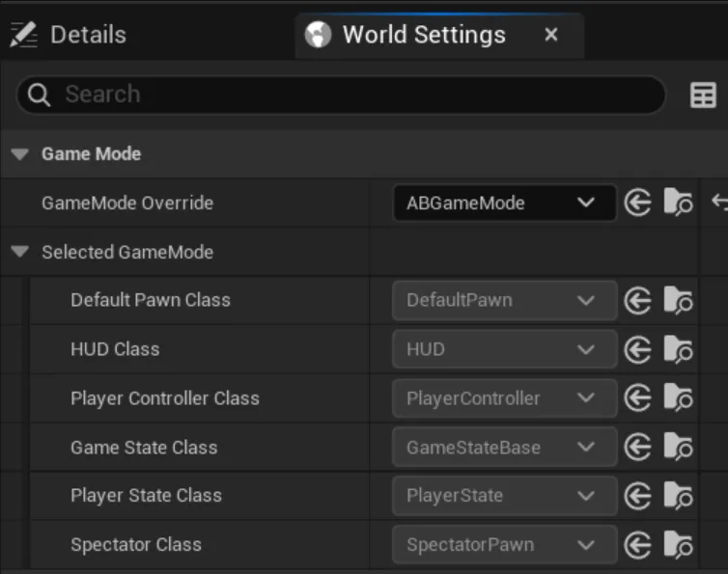Click Use Selected Asset arrow for GameMode Override

click(637, 203)
